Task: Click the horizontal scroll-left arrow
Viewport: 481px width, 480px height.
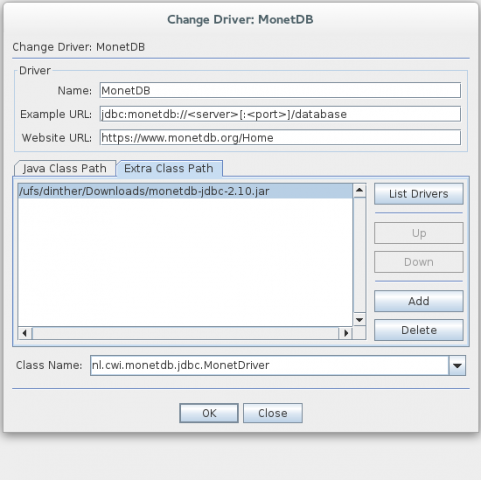Action: point(25,333)
